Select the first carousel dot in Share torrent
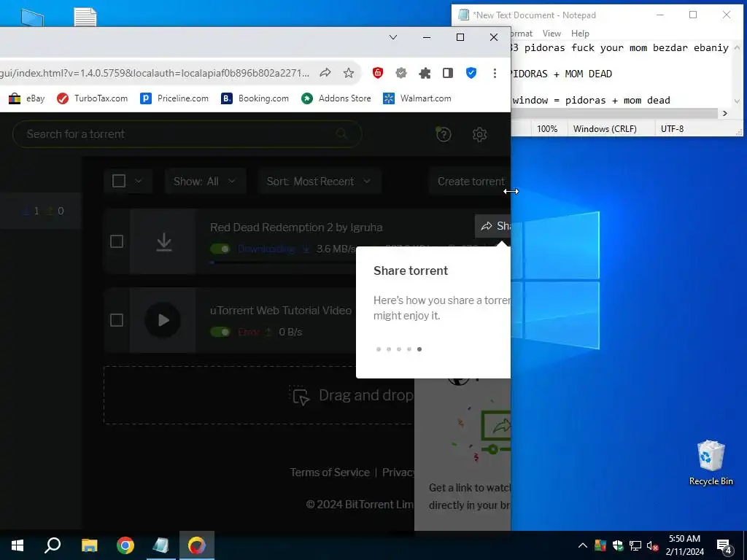The image size is (747, 560). tap(379, 349)
